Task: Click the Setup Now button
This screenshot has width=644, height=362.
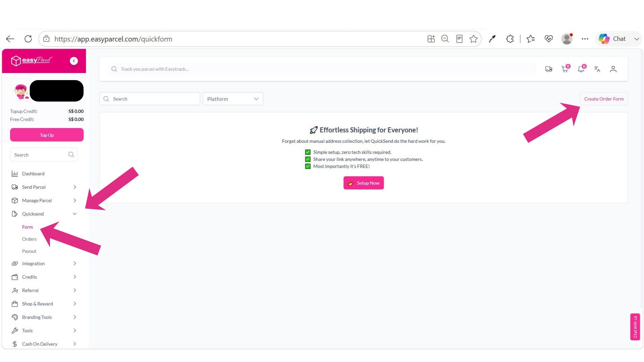Action: point(364,183)
